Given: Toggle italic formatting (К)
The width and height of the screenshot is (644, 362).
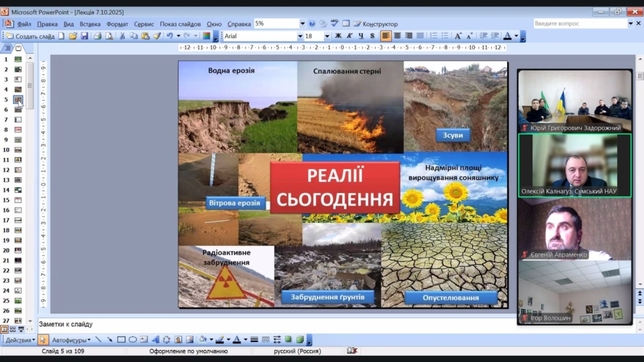Looking at the screenshot, I should (x=350, y=36).
